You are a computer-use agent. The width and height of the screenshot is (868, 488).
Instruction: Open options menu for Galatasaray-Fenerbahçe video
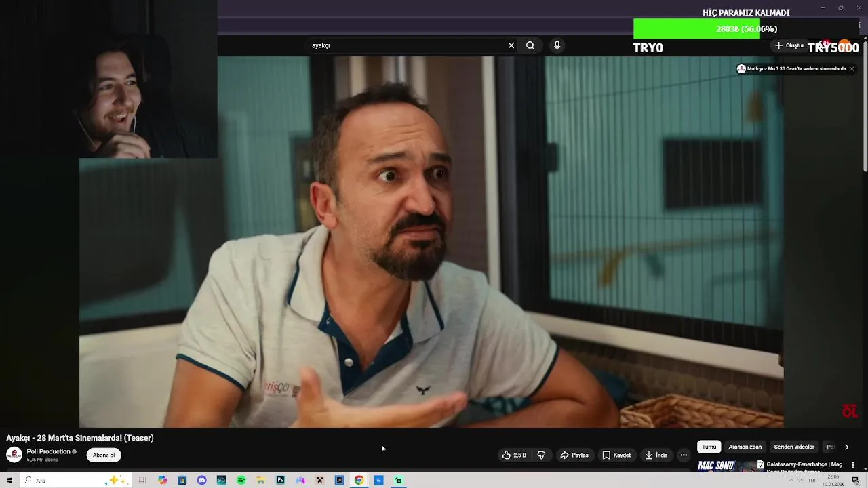click(x=853, y=465)
